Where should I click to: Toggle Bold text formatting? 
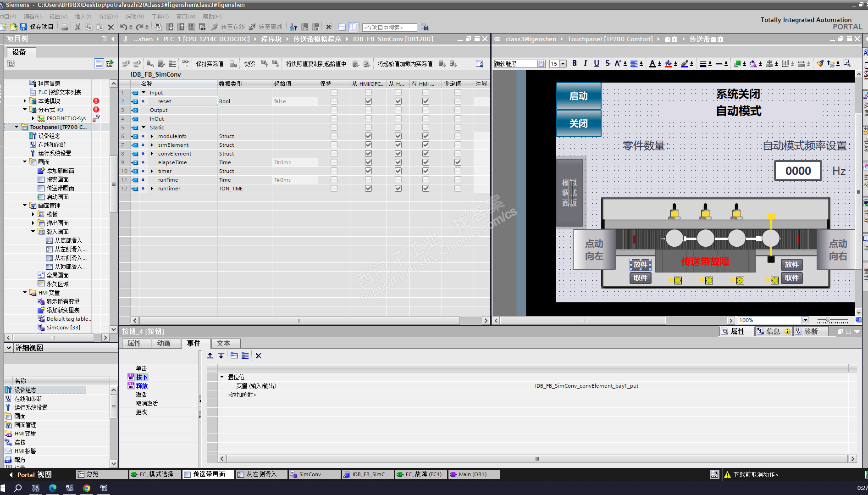pos(574,63)
